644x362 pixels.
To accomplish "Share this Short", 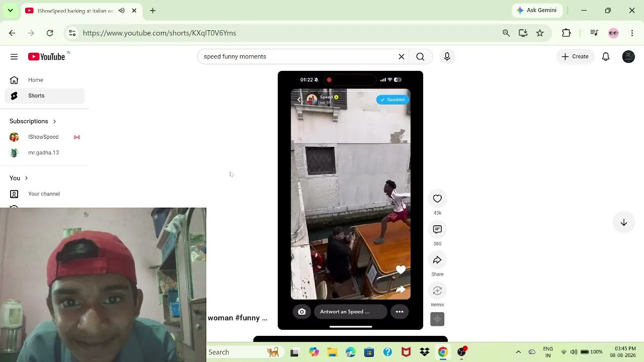I will pos(437,260).
